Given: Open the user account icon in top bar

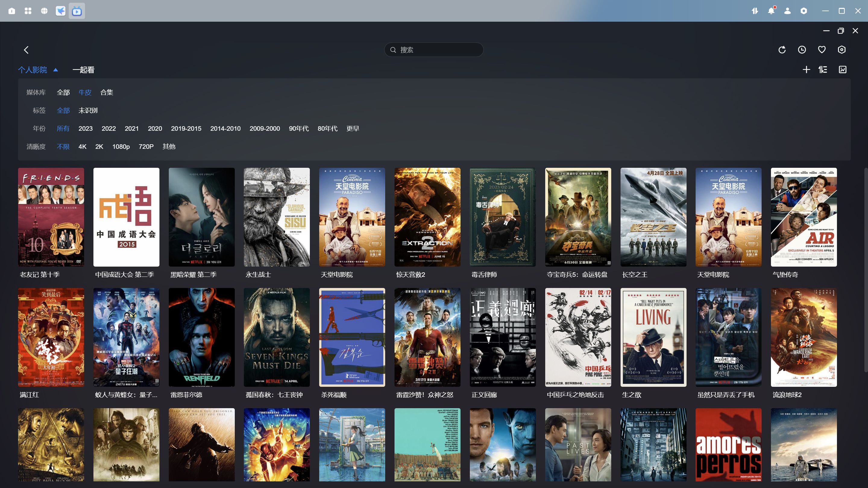Looking at the screenshot, I should (x=788, y=11).
